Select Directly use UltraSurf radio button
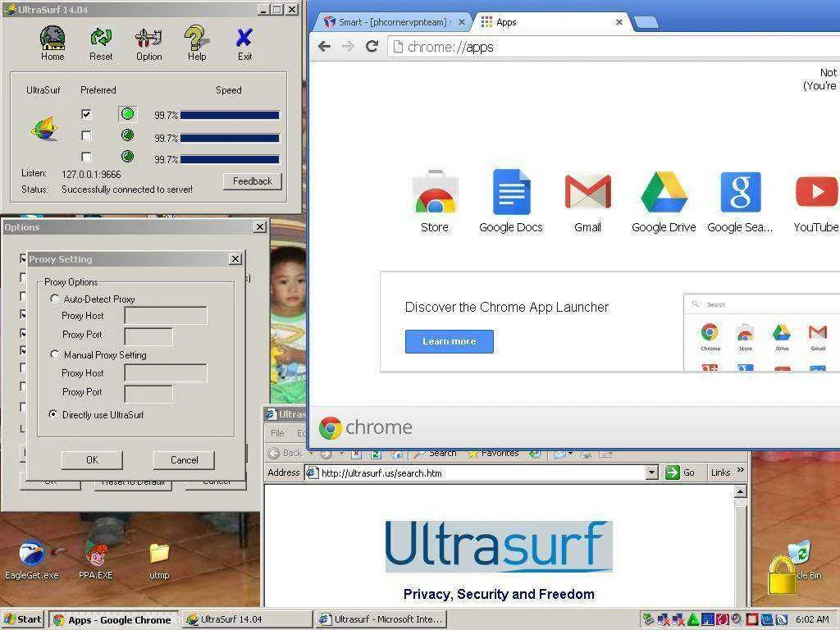 [53, 414]
